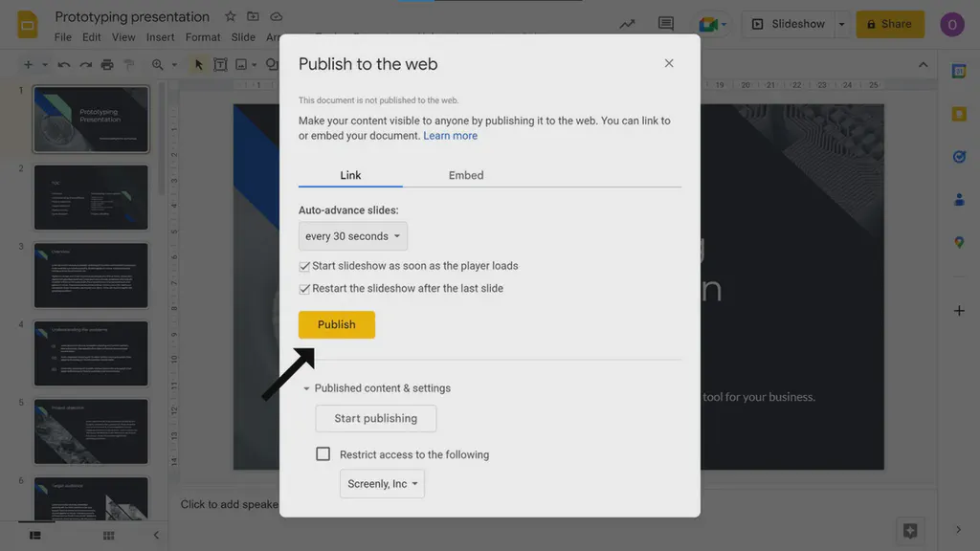Open the Print icon

(x=107, y=64)
